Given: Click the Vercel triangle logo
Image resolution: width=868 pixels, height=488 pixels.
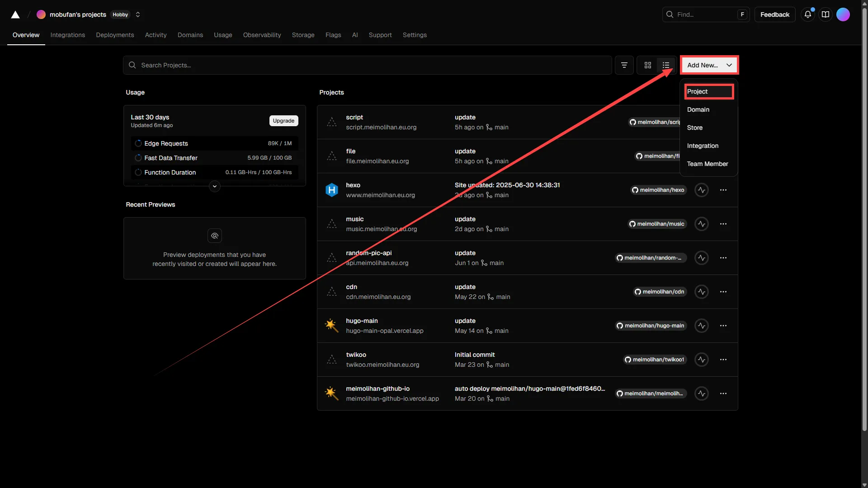Looking at the screenshot, I should [15, 14].
